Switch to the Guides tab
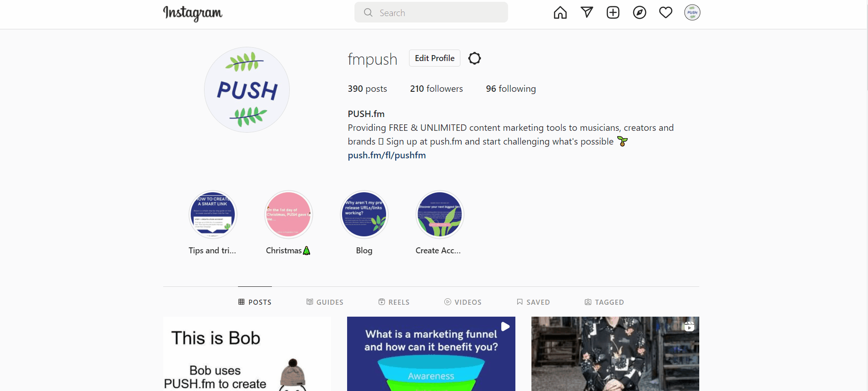Image resolution: width=868 pixels, height=391 pixels. click(x=325, y=302)
